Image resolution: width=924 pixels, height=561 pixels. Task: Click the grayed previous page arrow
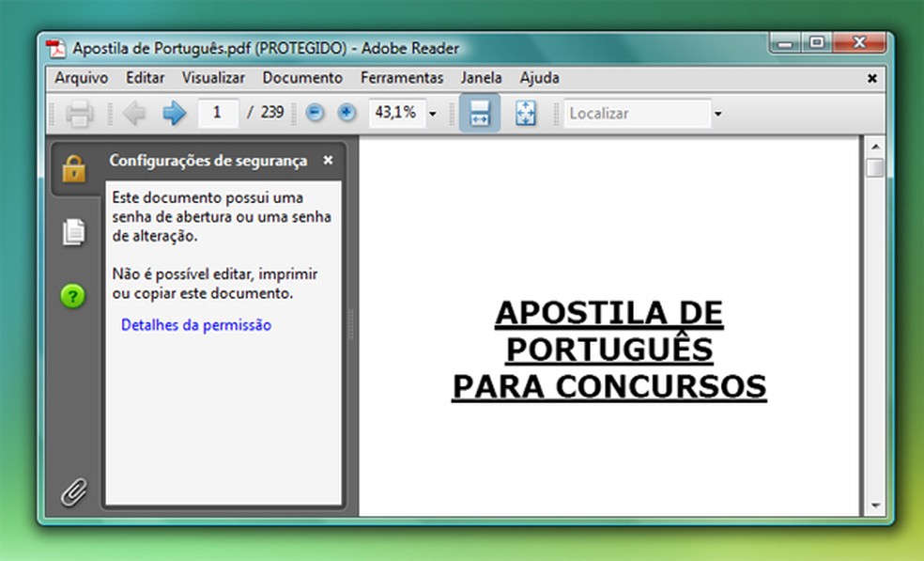click(x=133, y=113)
